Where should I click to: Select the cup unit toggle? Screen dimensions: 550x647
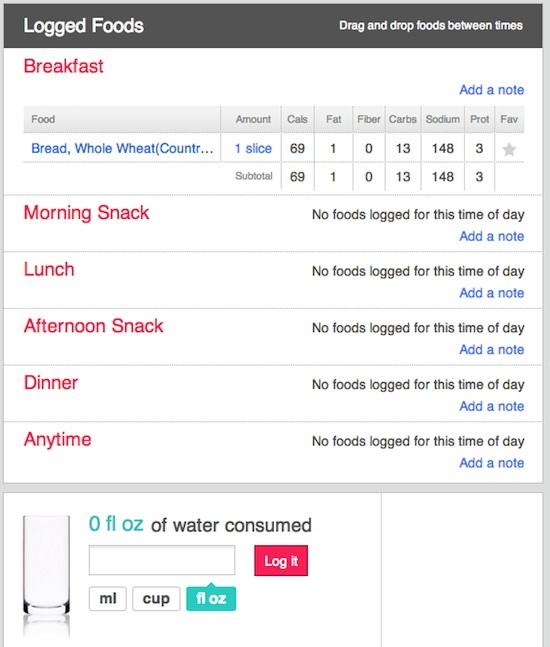[156, 599]
